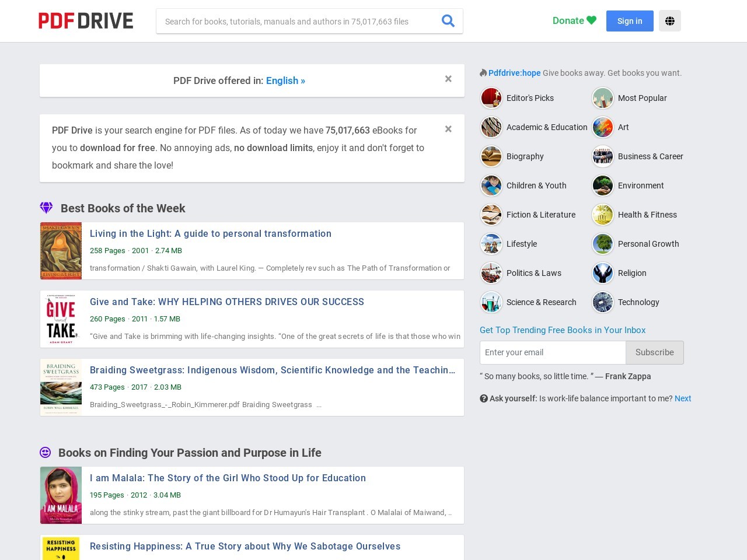The height and width of the screenshot is (560, 747).
Task: Click the Best Books of the Week gem icon
Action: [x=46, y=208]
